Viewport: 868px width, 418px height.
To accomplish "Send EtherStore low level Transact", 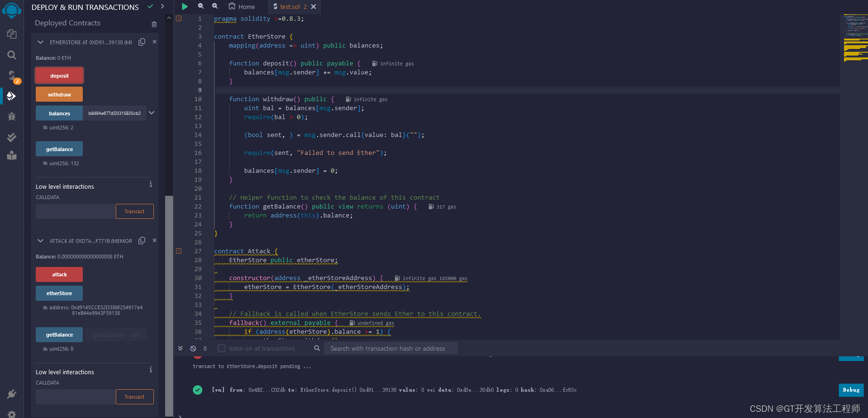I will tap(135, 211).
